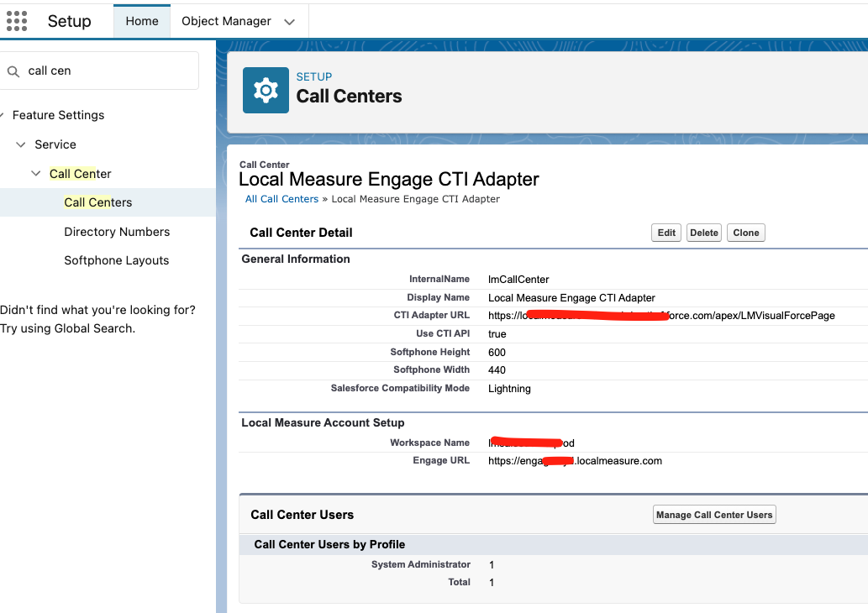Click the Edit button
Image resolution: width=868 pixels, height=613 pixels.
pyautogui.click(x=666, y=233)
